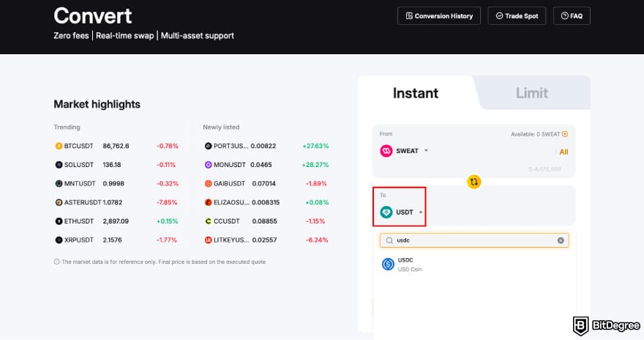644x340 pixels.
Task: Click the usdc search field
Action: click(x=474, y=240)
